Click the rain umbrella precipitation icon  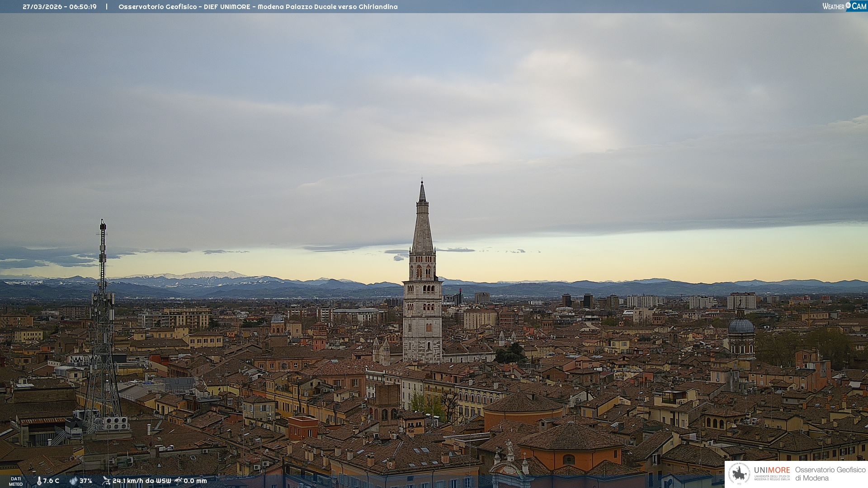[178, 481]
